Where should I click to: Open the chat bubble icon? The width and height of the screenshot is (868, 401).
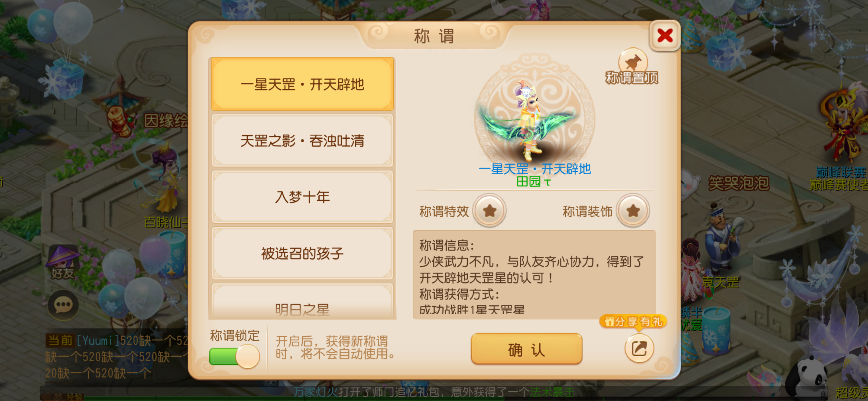(x=63, y=305)
